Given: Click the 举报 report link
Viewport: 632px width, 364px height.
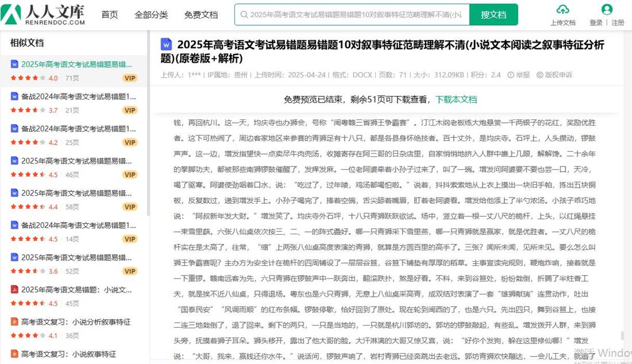Looking at the screenshot, I should (x=518, y=75).
